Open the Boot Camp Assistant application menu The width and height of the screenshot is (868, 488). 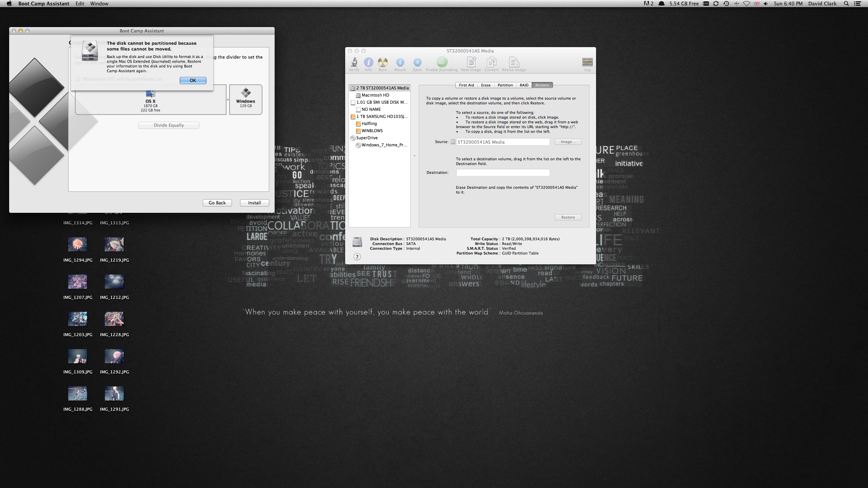(44, 4)
